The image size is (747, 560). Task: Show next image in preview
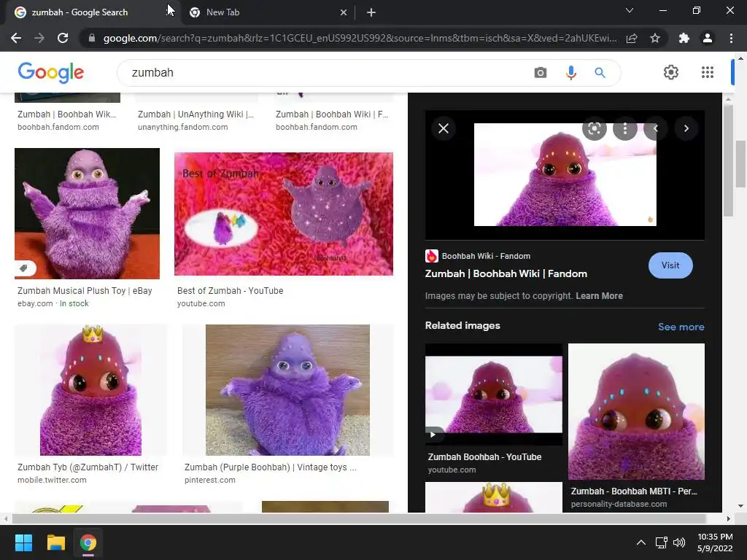point(686,128)
